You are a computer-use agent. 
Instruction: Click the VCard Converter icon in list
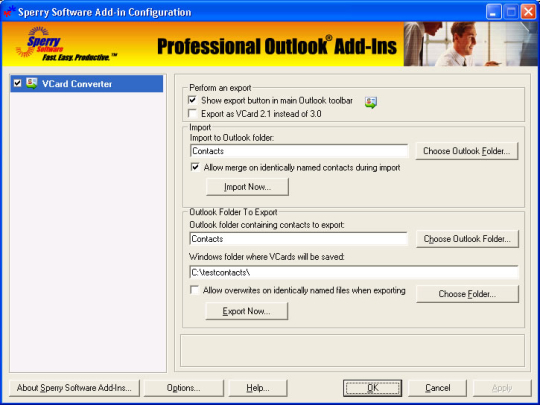coord(32,83)
